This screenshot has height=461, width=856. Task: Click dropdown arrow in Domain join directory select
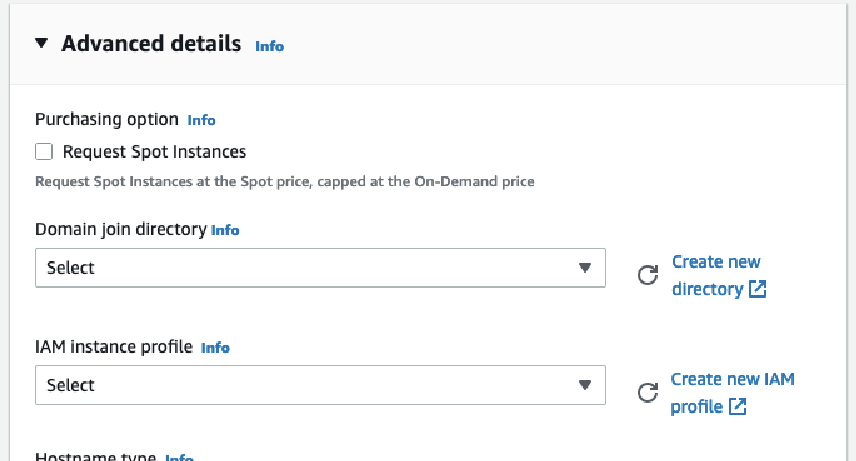coord(585,268)
